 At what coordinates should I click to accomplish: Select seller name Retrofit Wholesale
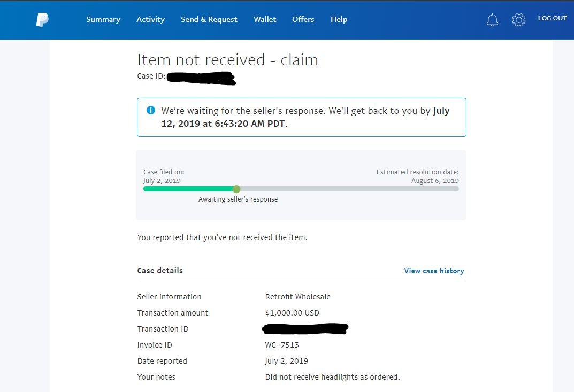tap(297, 297)
